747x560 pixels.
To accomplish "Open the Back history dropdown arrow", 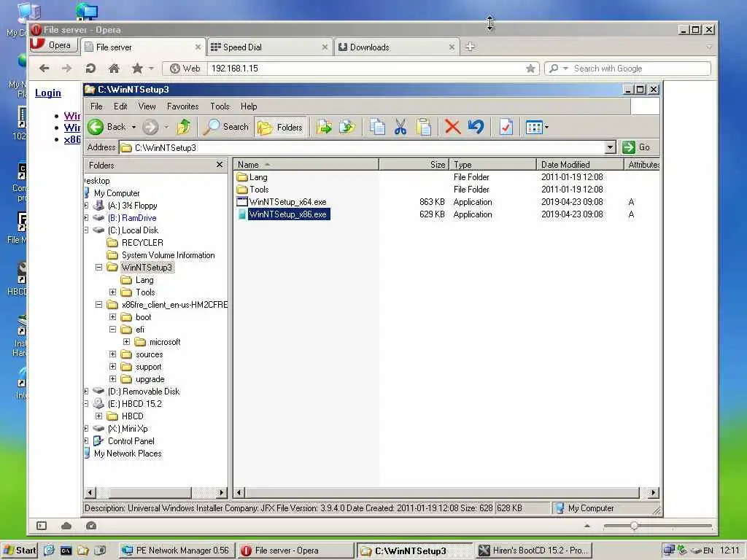I will [133, 127].
